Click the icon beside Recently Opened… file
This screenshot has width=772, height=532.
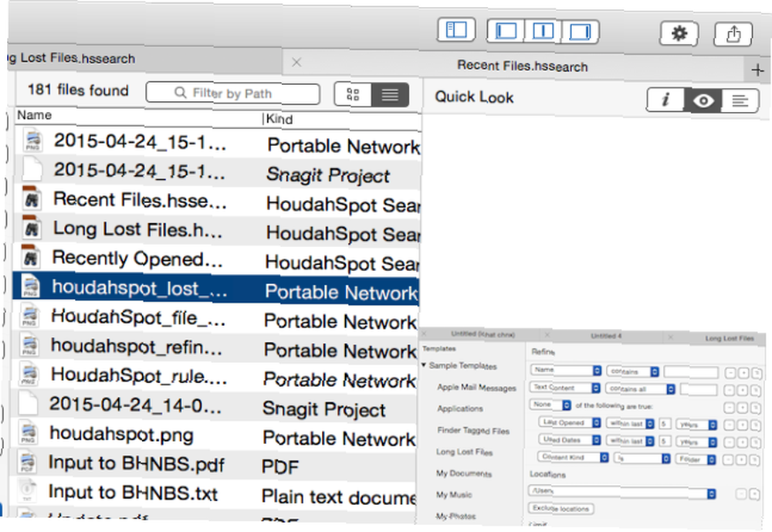tap(31, 256)
